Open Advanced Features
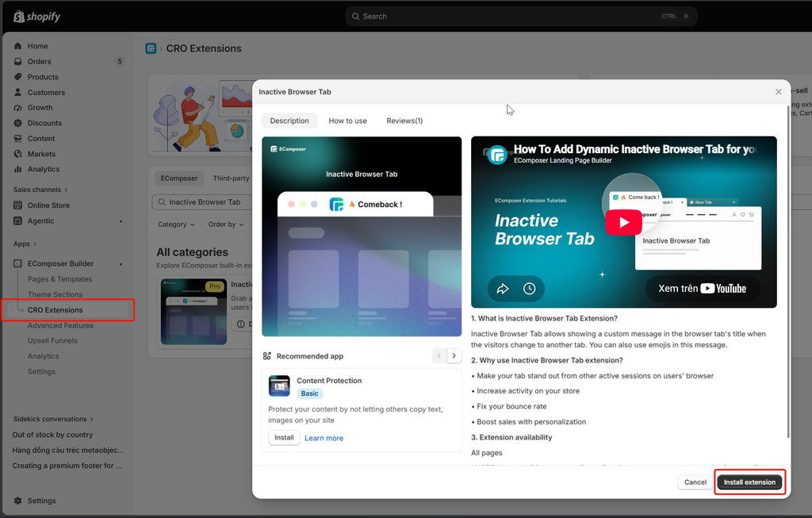 [60, 325]
